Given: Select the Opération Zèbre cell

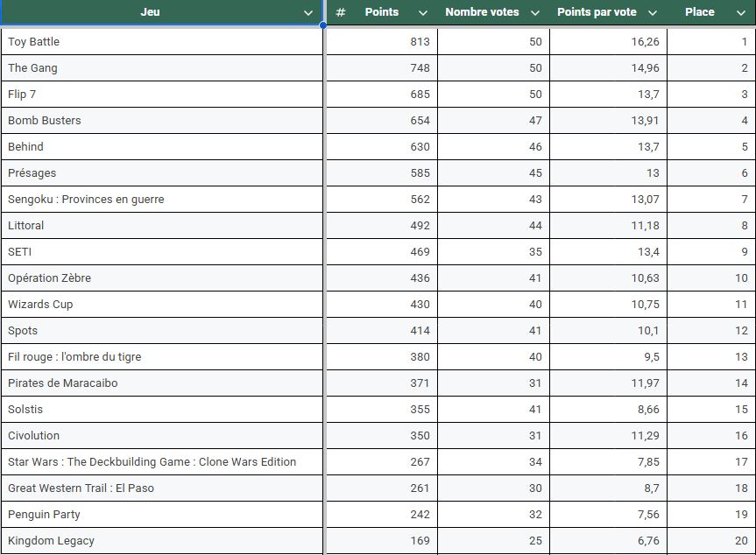Looking at the screenshot, I should click(x=162, y=278).
